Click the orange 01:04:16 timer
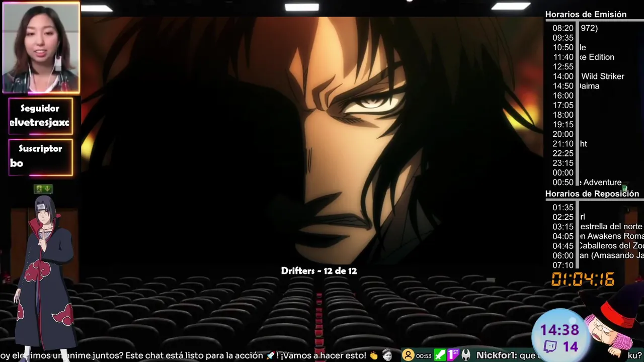Image resolution: width=644 pixels, height=362 pixels. tap(583, 279)
